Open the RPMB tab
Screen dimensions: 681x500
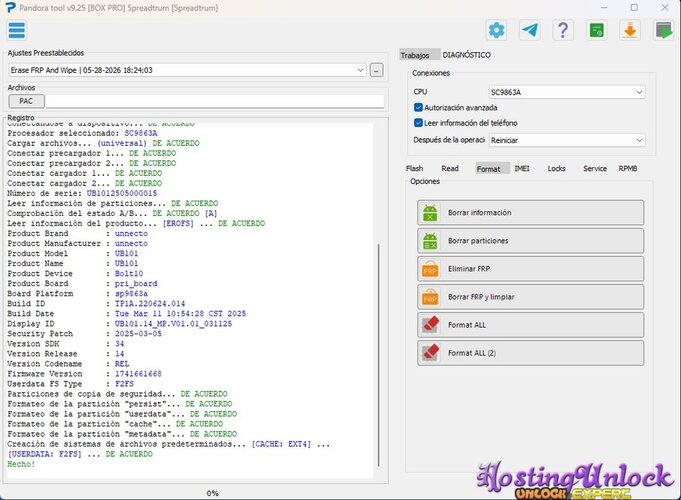coord(628,169)
